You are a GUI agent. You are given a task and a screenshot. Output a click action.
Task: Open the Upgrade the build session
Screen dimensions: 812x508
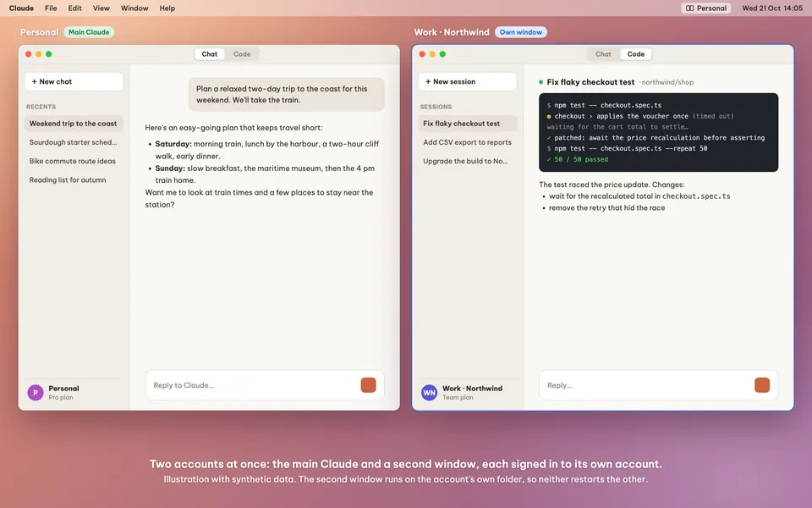pyautogui.click(x=467, y=161)
